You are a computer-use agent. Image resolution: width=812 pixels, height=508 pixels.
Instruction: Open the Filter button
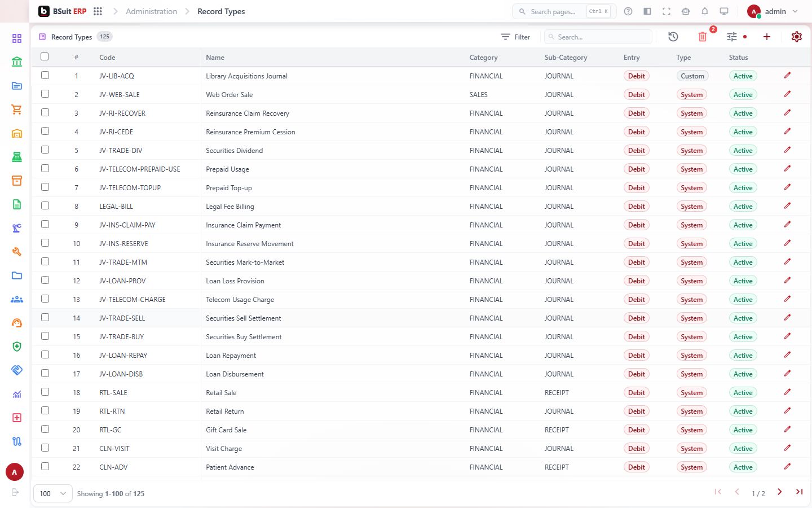point(515,37)
